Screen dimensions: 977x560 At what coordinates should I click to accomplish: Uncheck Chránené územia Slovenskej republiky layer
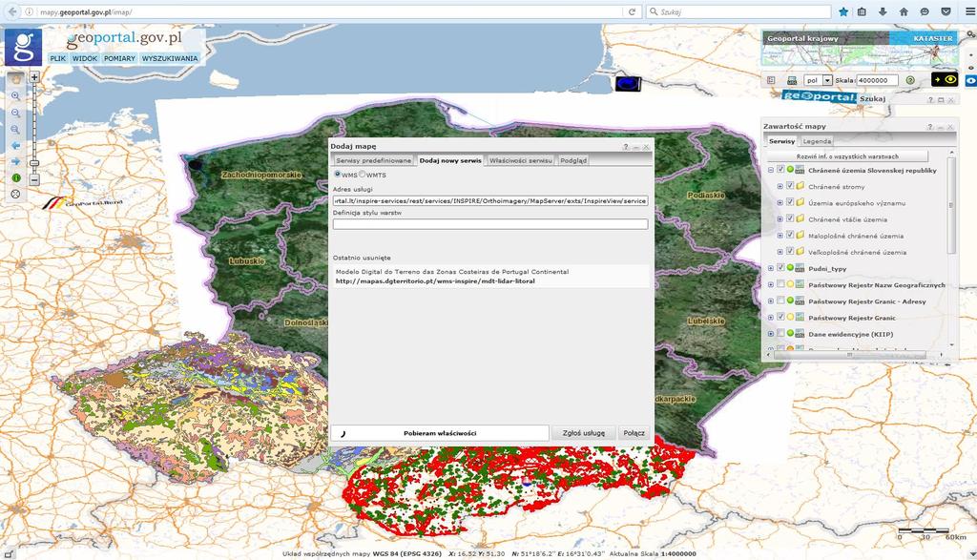[x=780, y=170]
